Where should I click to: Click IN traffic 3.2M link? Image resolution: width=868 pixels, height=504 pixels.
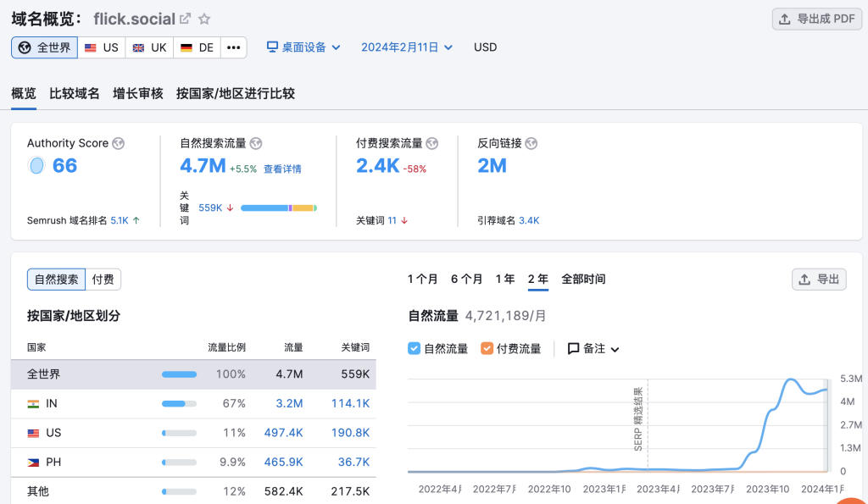coord(289,404)
